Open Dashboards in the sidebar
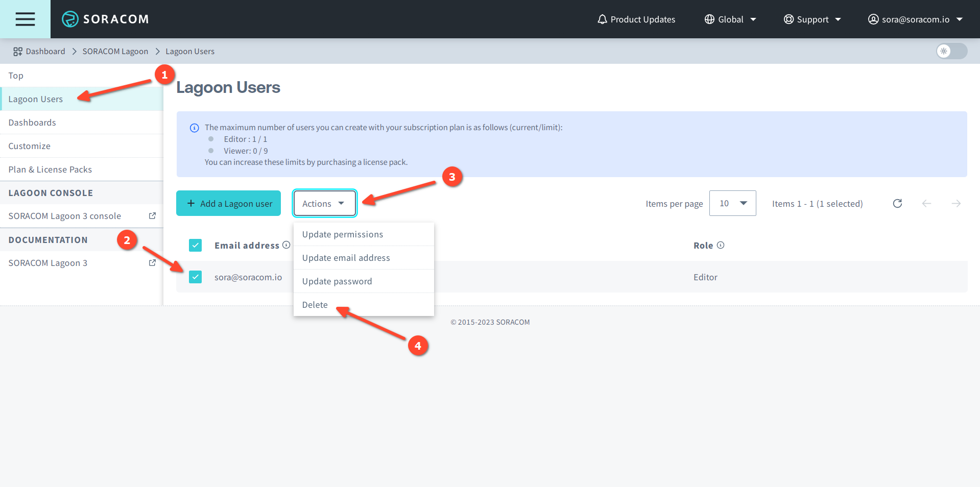980x487 pixels. pos(32,123)
